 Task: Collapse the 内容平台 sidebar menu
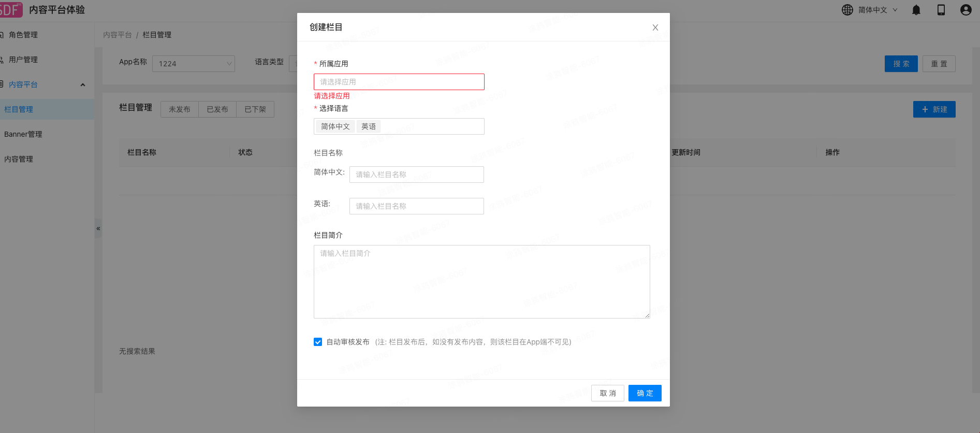pos(82,85)
